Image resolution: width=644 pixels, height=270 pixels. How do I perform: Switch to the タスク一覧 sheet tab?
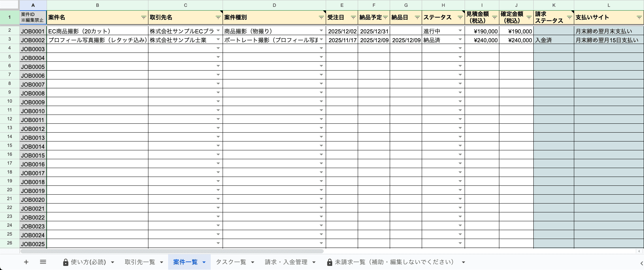pyautogui.click(x=231, y=262)
